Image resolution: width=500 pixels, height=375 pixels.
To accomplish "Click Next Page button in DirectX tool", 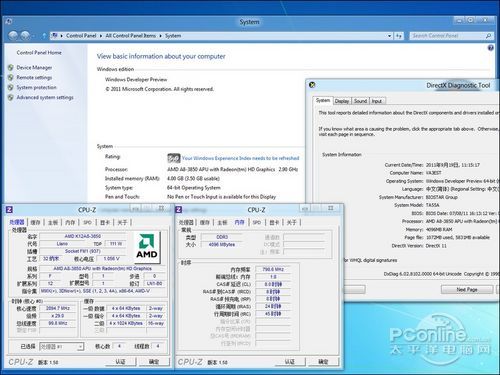I will (x=467, y=290).
